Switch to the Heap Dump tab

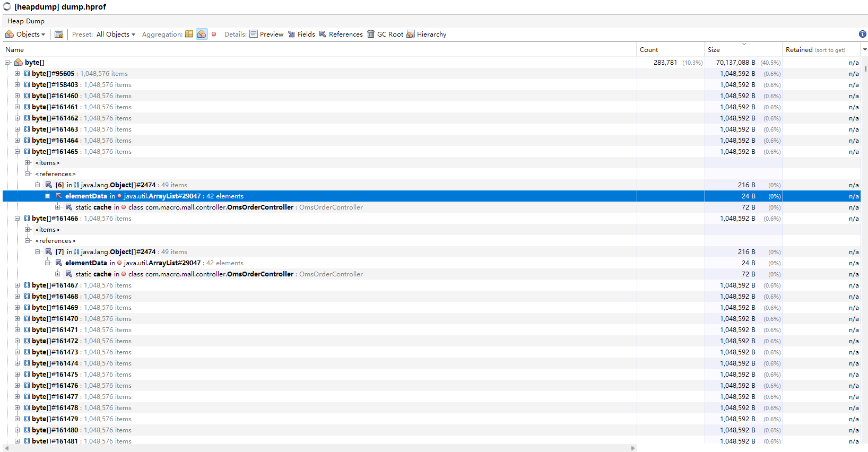point(25,21)
